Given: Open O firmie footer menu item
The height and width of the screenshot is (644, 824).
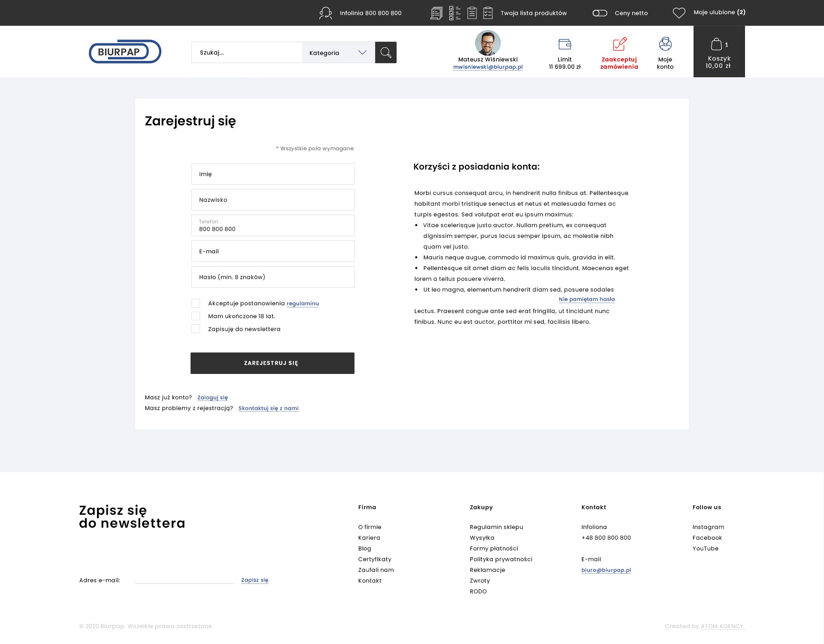Looking at the screenshot, I should coord(370,527).
